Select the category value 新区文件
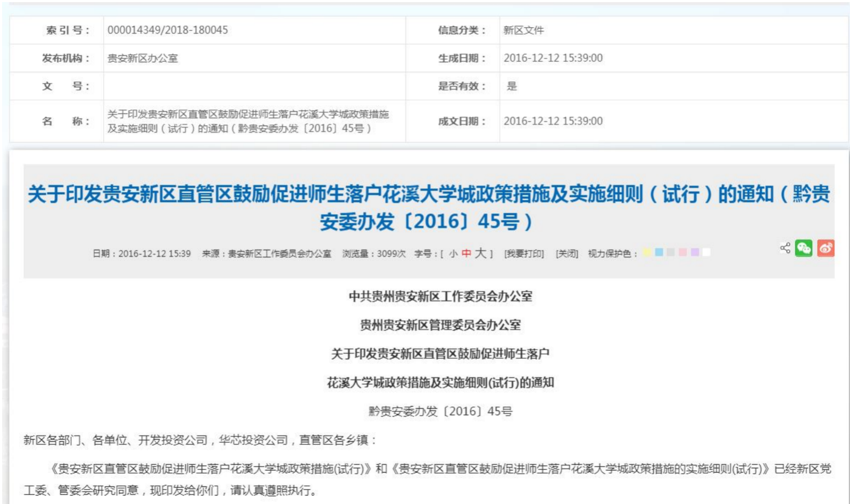This screenshot has width=850, height=504. click(x=523, y=30)
